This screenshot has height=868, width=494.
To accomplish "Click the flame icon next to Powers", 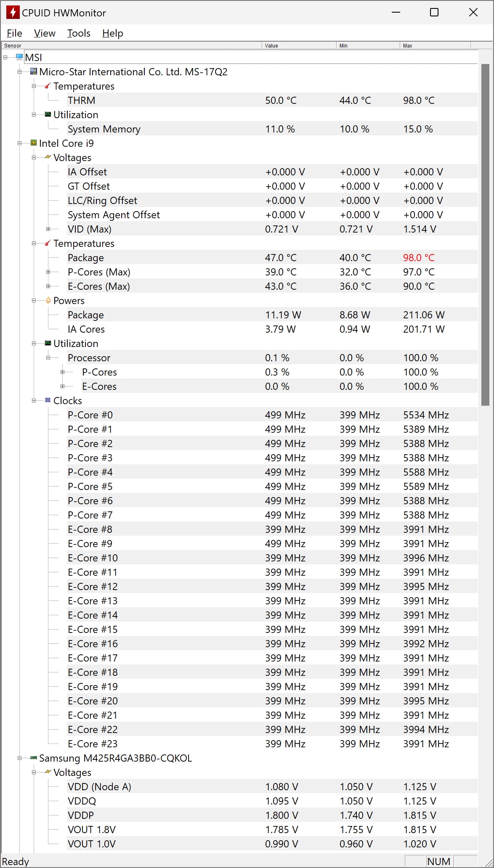I will 48,300.
